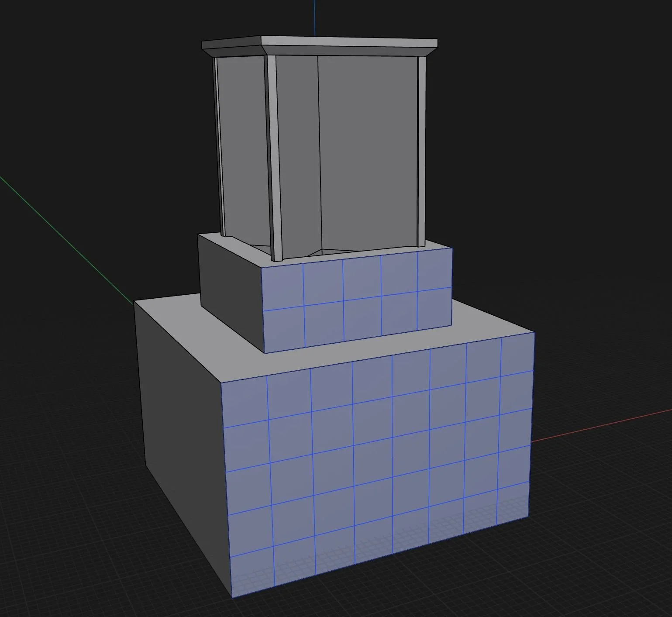Click the blue Z axis line above the roof
The height and width of the screenshot is (617, 672).
314,18
